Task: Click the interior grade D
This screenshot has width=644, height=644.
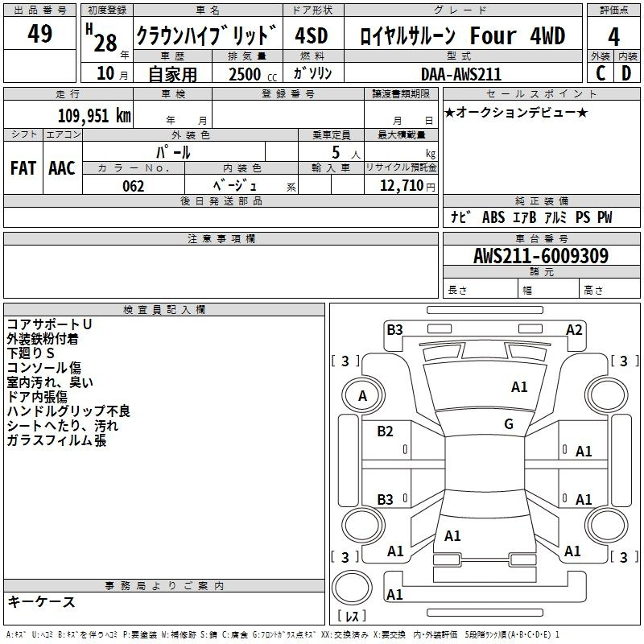Action: pyautogui.click(x=626, y=73)
